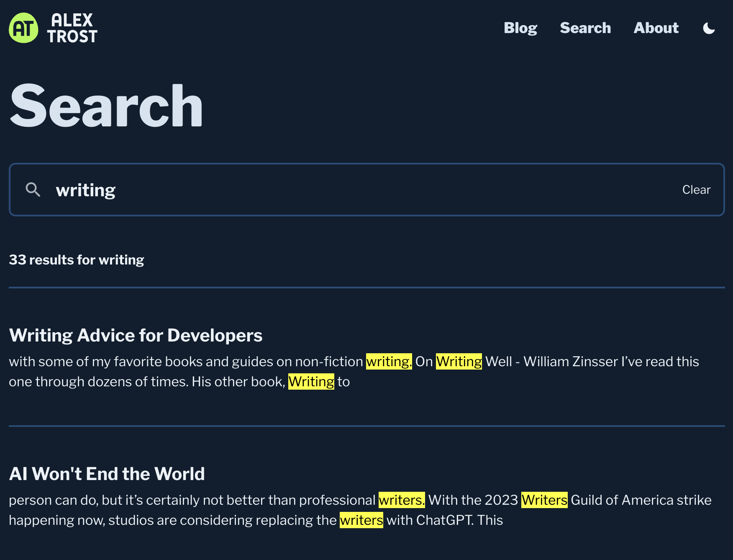Click the green AT circle badge

[x=23, y=28]
